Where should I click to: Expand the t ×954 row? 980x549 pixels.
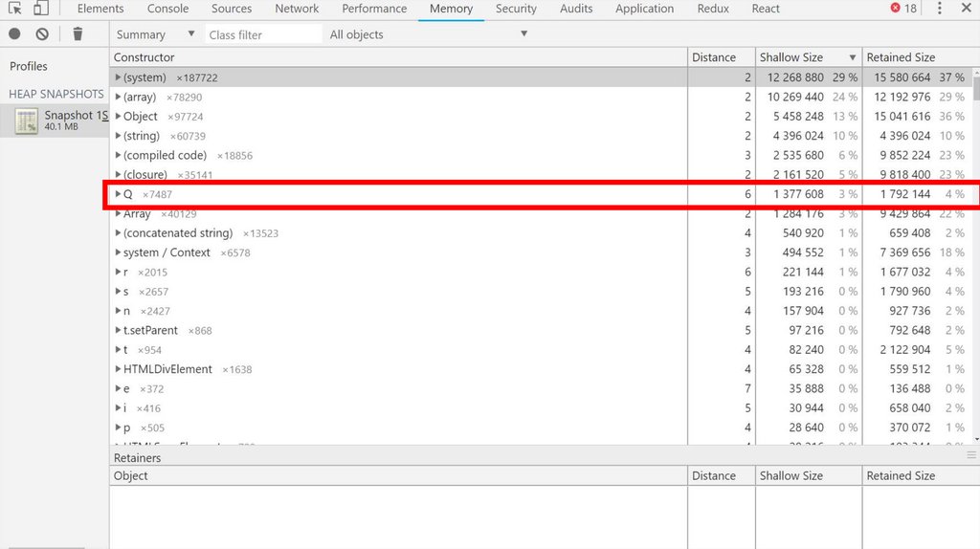click(118, 350)
